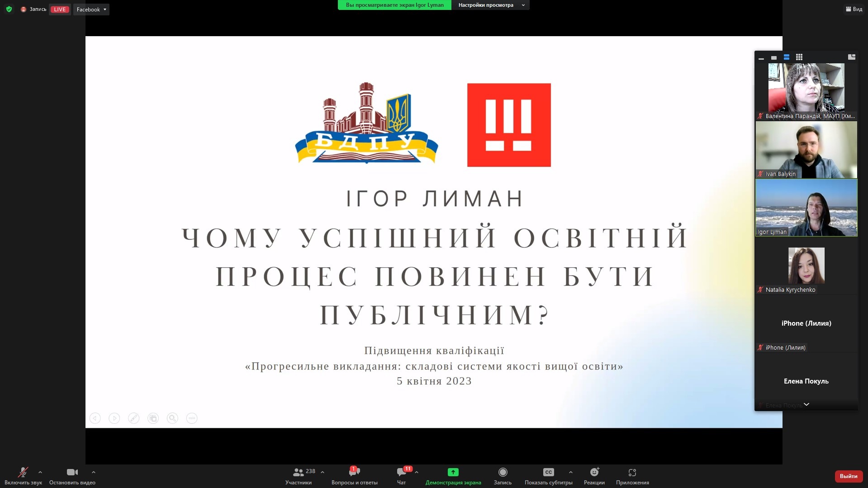868x488 pixels.
Task: Toggle captions with Показать субтитры
Action: click(549, 476)
